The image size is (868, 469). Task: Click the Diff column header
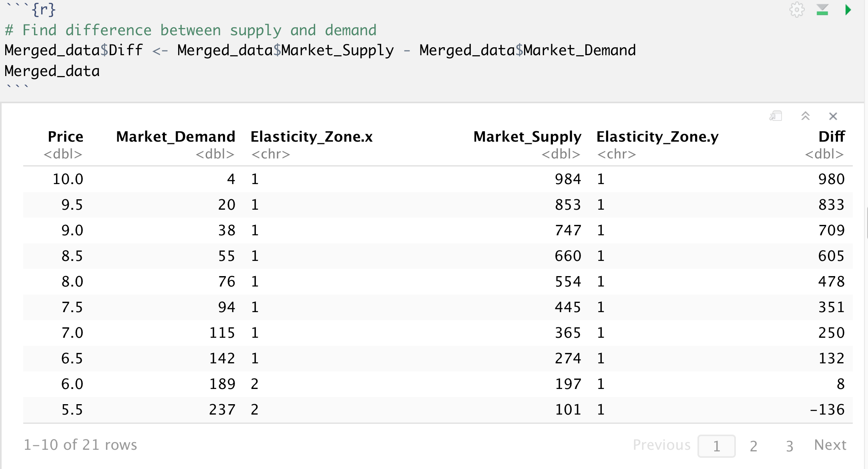coord(832,137)
